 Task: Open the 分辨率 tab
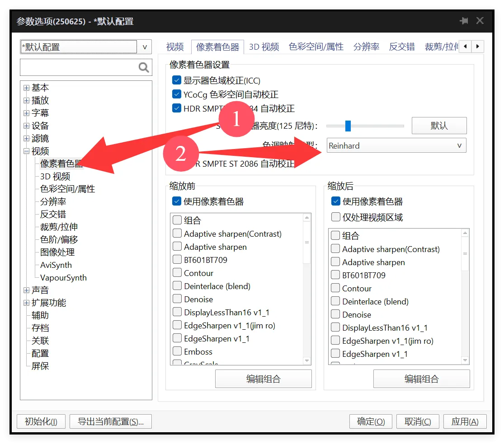(x=366, y=47)
